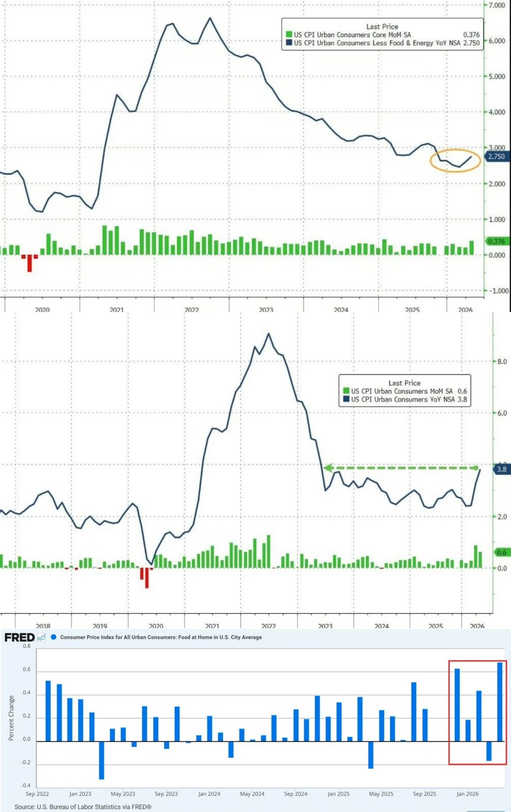Click the May 2025 x-axis label
This screenshot has width=511, height=812.
coord(381,794)
